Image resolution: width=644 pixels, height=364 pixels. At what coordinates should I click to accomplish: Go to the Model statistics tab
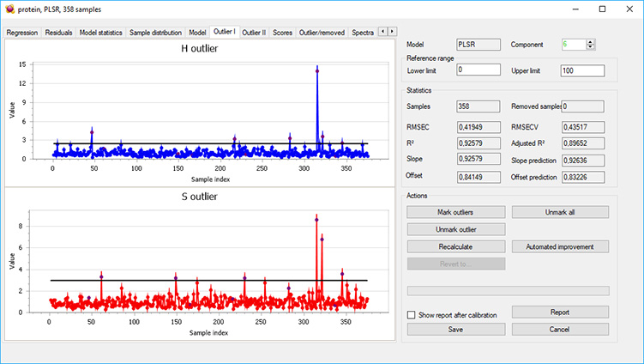point(102,33)
